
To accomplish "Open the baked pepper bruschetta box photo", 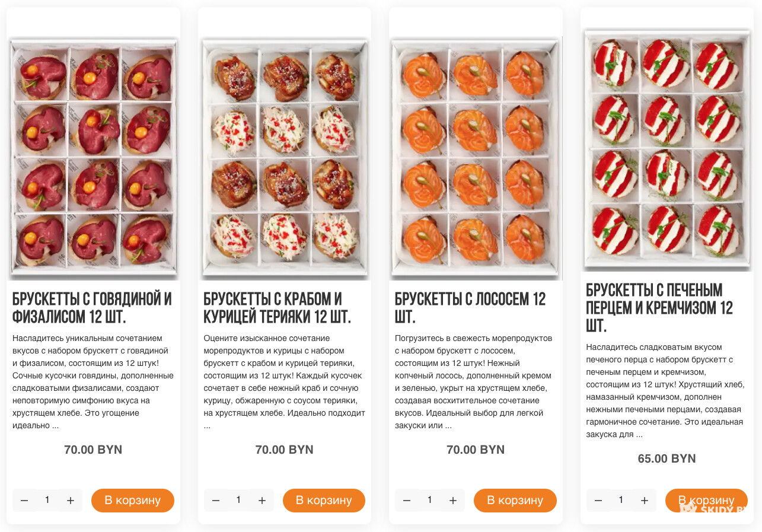I will pos(667,150).
